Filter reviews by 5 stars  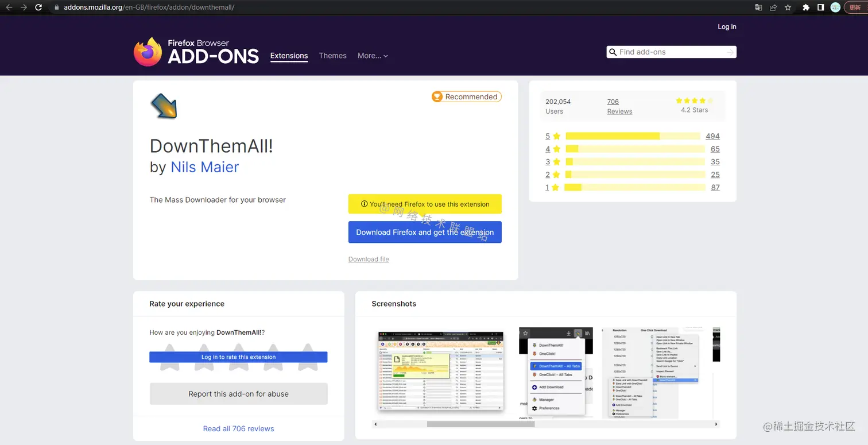tap(553, 136)
